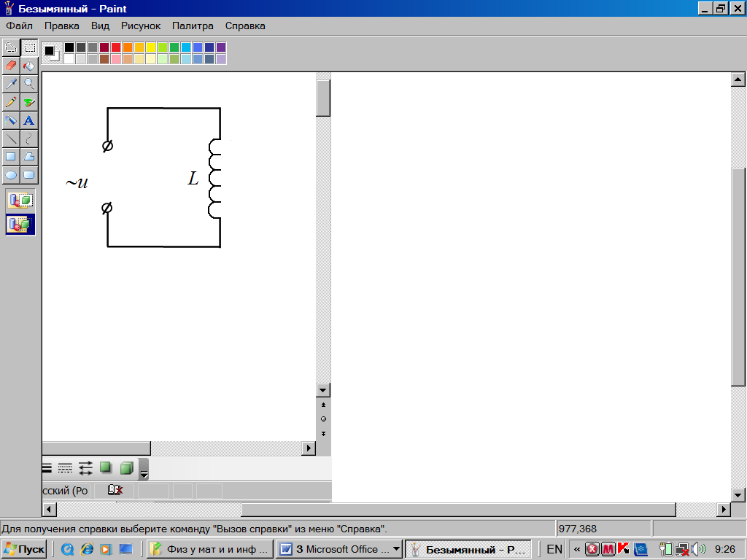Select the Ellipse tool
This screenshot has width=747, height=560.
(x=11, y=175)
